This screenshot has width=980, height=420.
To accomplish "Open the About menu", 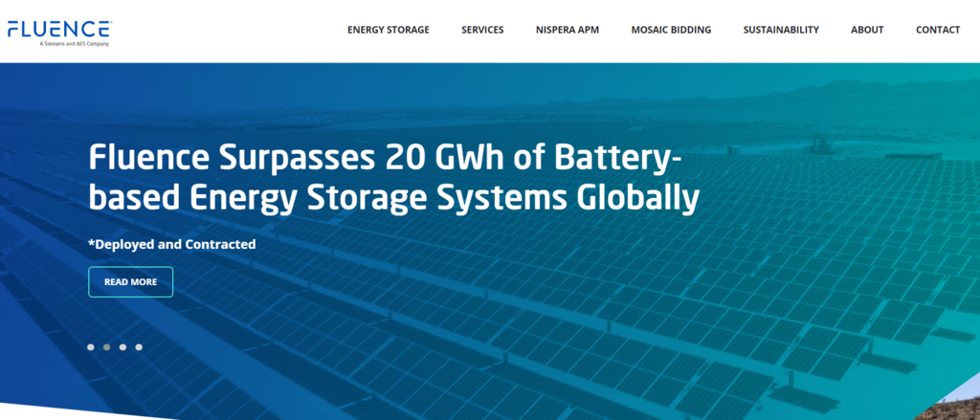I will click(x=867, y=30).
